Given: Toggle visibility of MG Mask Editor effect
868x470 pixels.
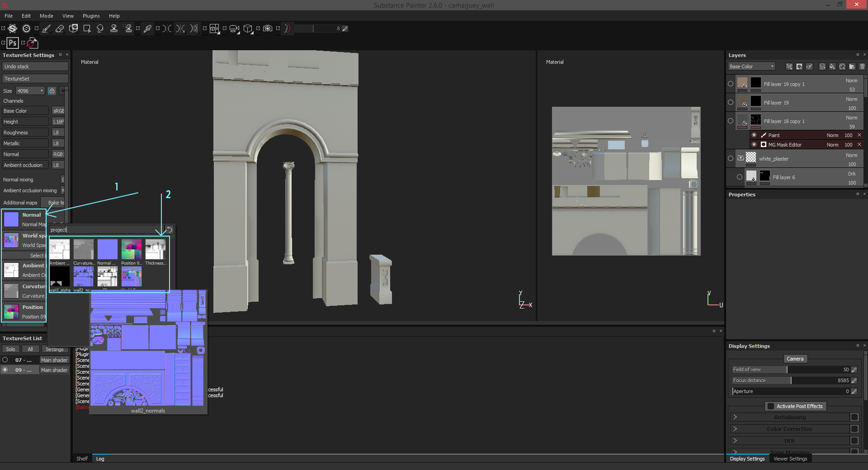Looking at the screenshot, I should [x=754, y=144].
